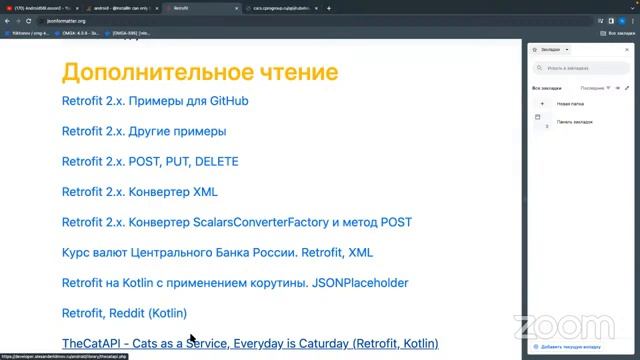640x360 pixels.
Task: Reload the page with the refresh icon
Action: [x=29, y=21]
